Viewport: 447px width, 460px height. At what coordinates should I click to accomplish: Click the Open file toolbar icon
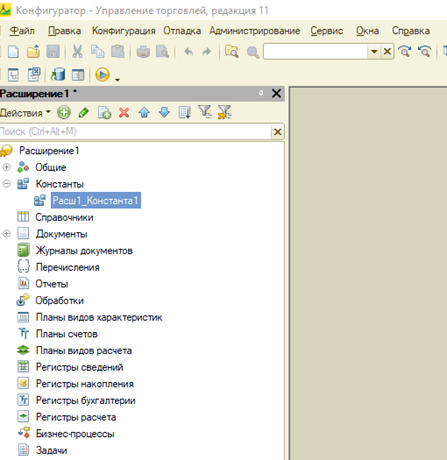(x=33, y=52)
